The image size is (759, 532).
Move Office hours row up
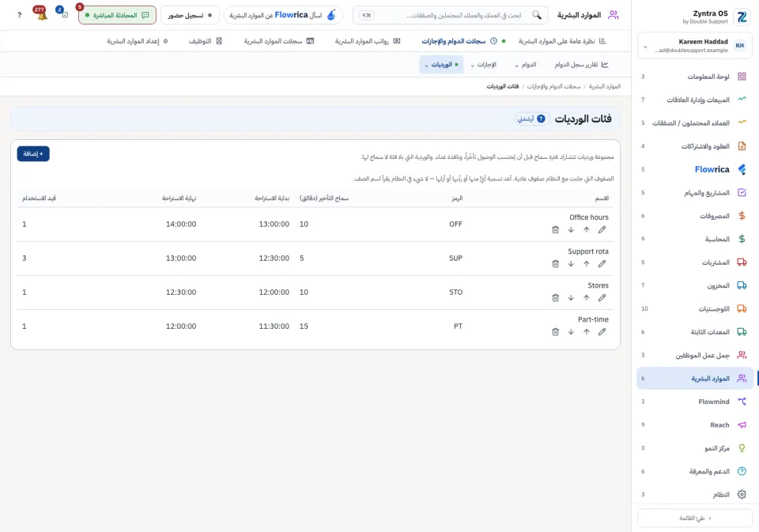point(586,230)
